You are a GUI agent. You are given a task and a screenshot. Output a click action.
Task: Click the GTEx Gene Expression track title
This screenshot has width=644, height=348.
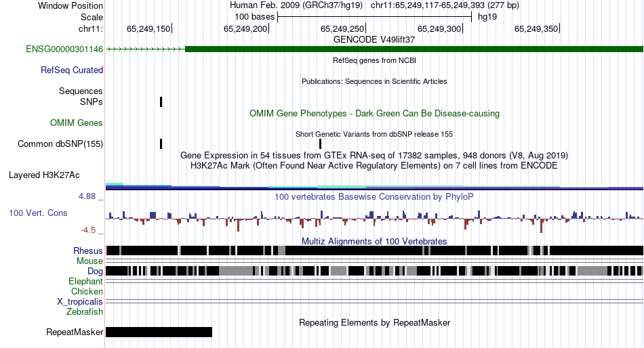pyautogui.click(x=374, y=156)
